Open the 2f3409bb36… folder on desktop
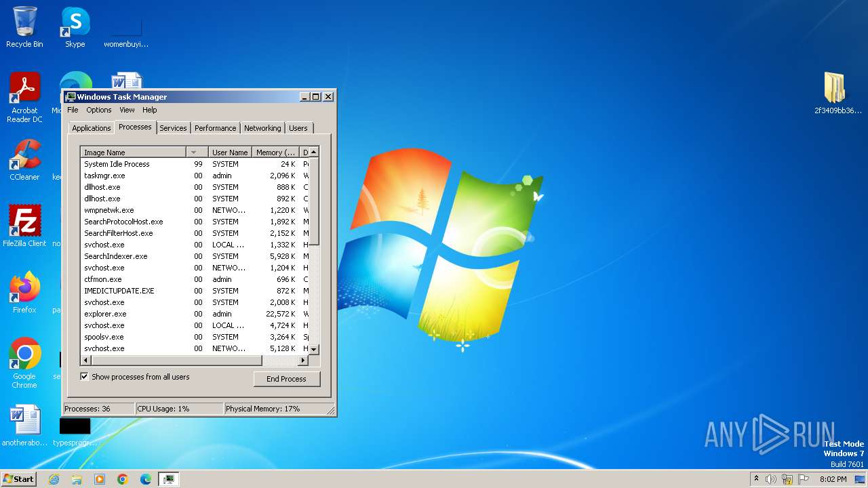 tap(838, 93)
